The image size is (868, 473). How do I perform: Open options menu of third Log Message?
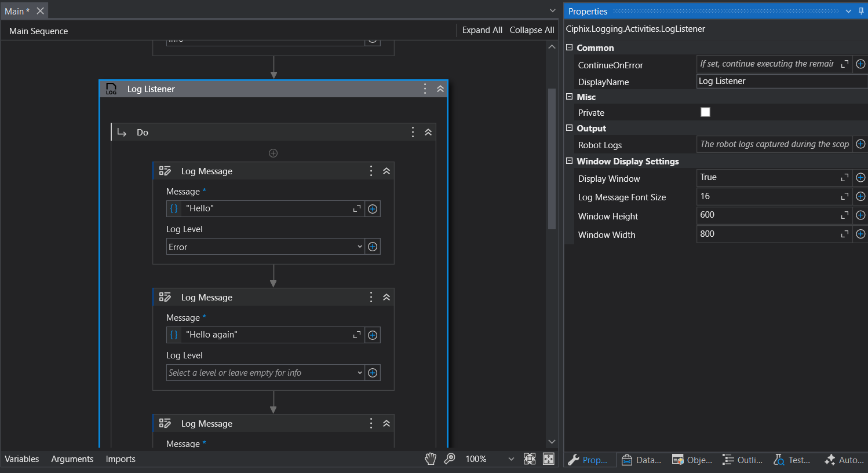(x=371, y=423)
